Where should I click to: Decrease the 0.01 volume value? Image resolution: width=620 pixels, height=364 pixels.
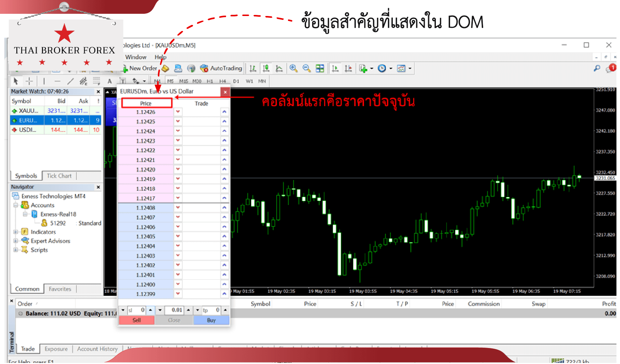tap(160, 310)
